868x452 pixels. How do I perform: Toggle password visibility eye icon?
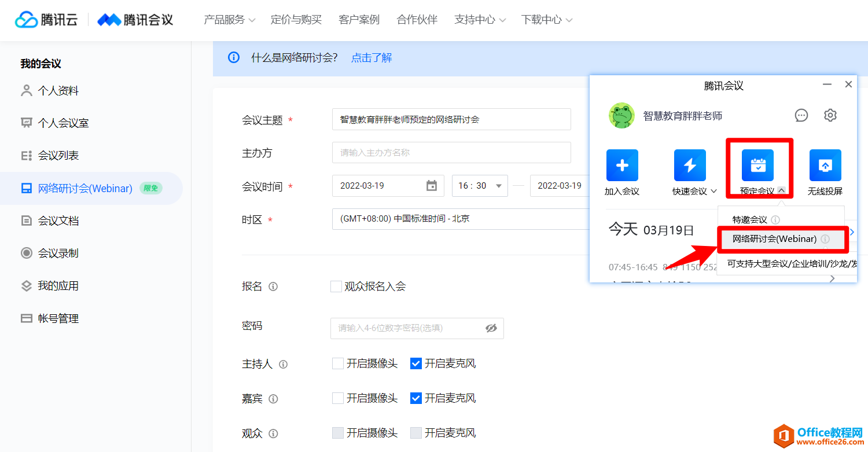click(x=491, y=328)
